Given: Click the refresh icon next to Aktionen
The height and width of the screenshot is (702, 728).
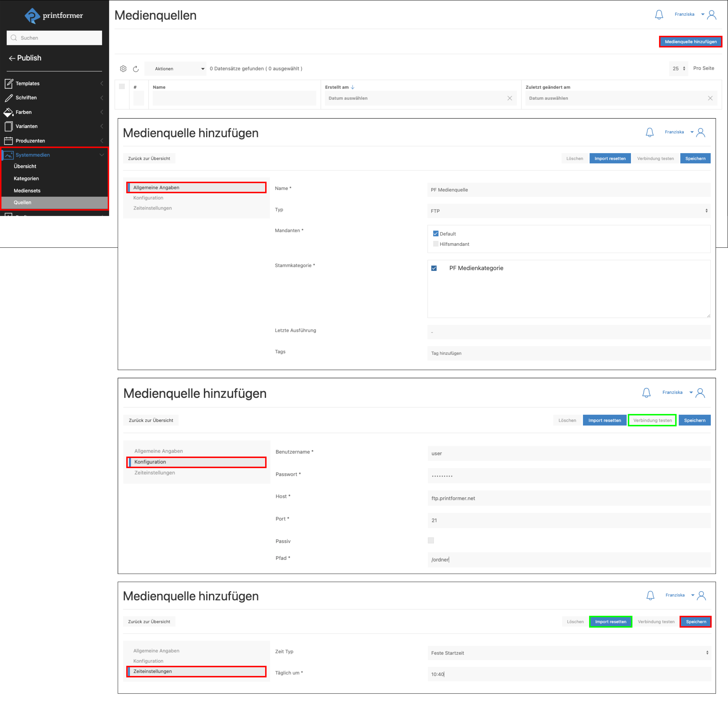Looking at the screenshot, I should [x=136, y=69].
